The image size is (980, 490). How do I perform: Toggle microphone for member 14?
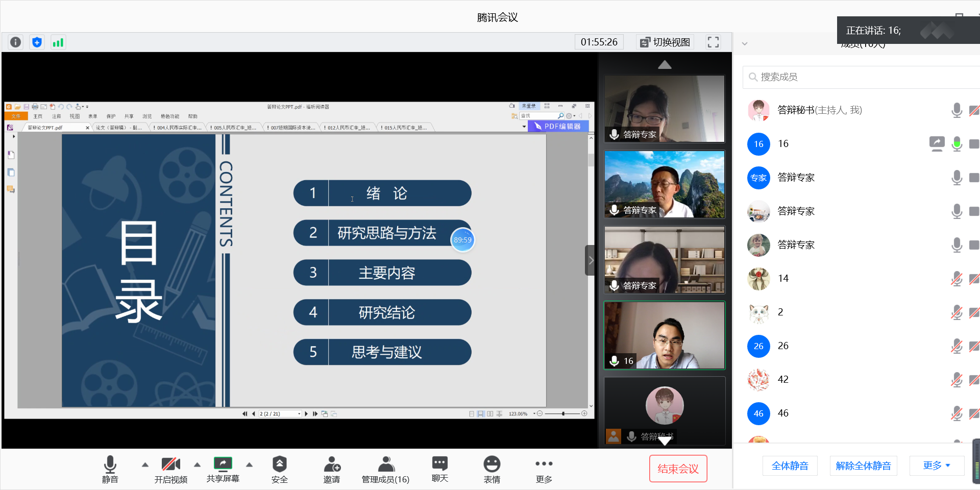(x=957, y=279)
